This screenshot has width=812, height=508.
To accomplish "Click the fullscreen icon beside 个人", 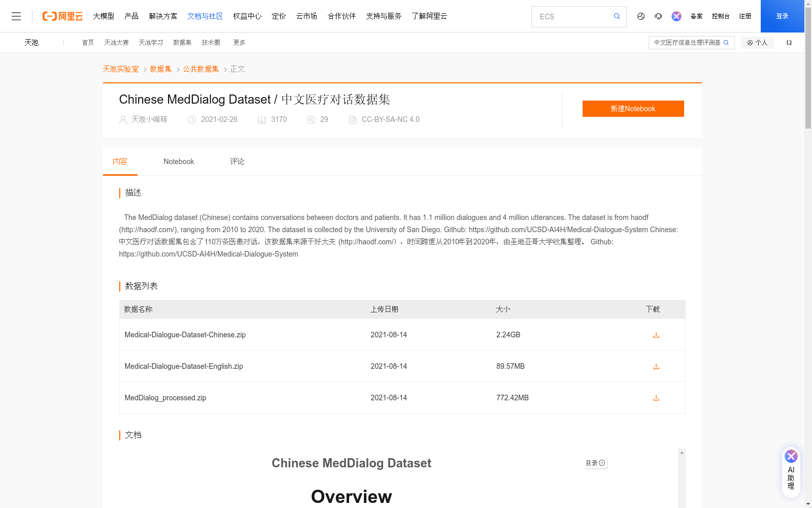I will (789, 43).
